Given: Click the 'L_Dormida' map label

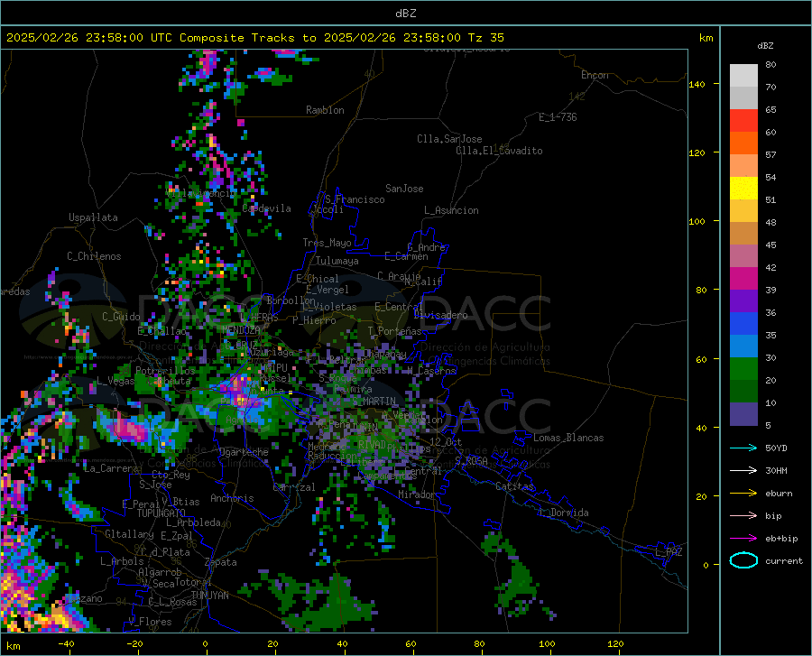Looking at the screenshot, I should 563,513.
